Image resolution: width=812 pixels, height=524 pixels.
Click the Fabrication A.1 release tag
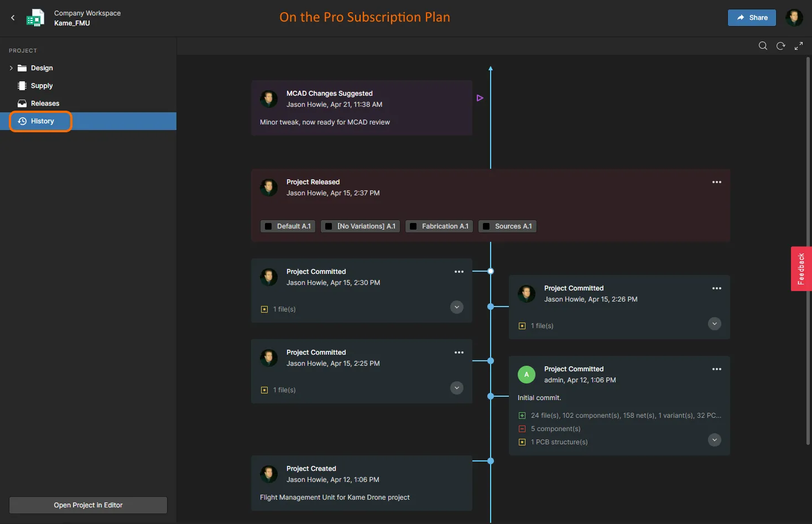pyautogui.click(x=439, y=226)
